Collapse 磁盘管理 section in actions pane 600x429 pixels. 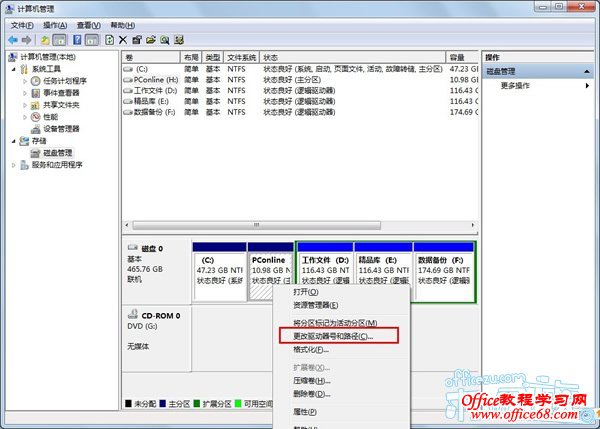pos(586,72)
